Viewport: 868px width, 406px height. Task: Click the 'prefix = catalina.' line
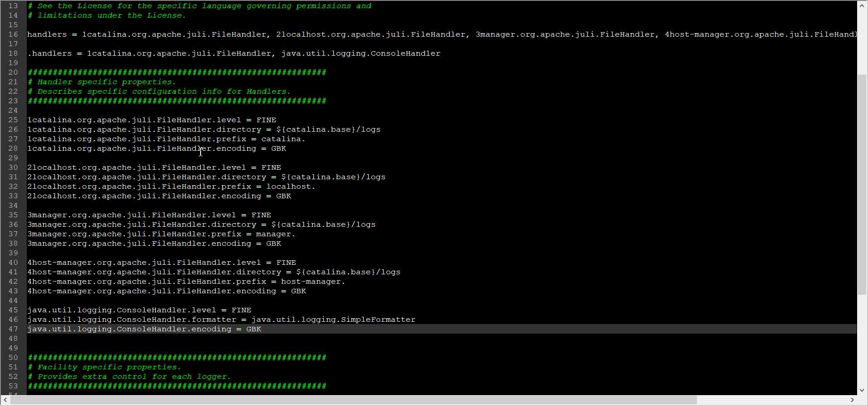pos(166,139)
